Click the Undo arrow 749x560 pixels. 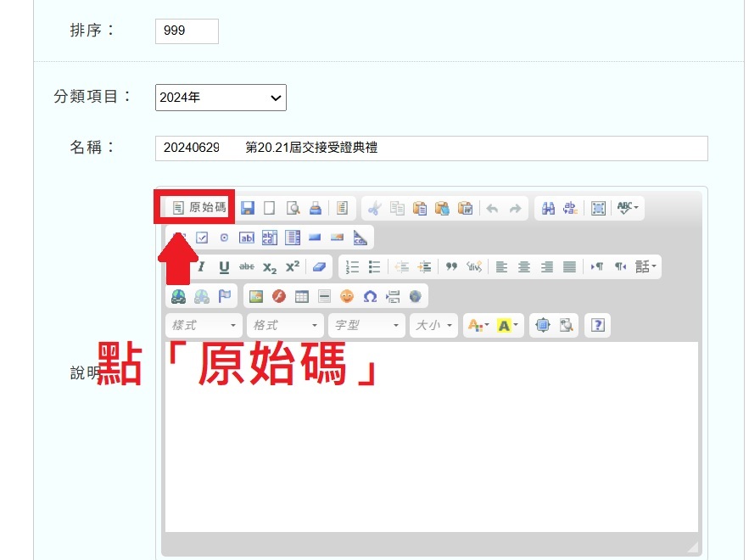coord(492,209)
